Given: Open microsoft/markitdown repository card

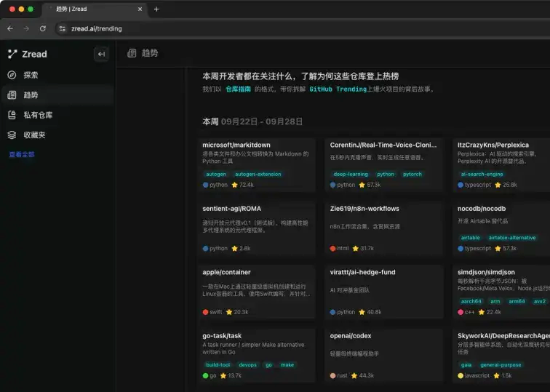Looking at the screenshot, I should coord(256,165).
